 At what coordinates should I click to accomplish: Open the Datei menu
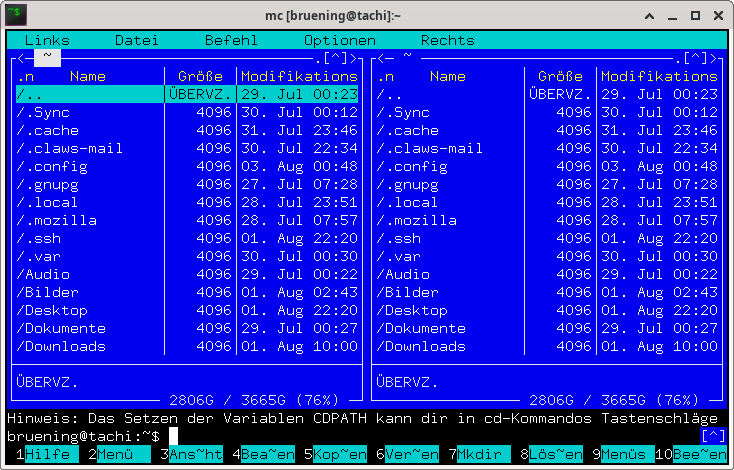(137, 41)
